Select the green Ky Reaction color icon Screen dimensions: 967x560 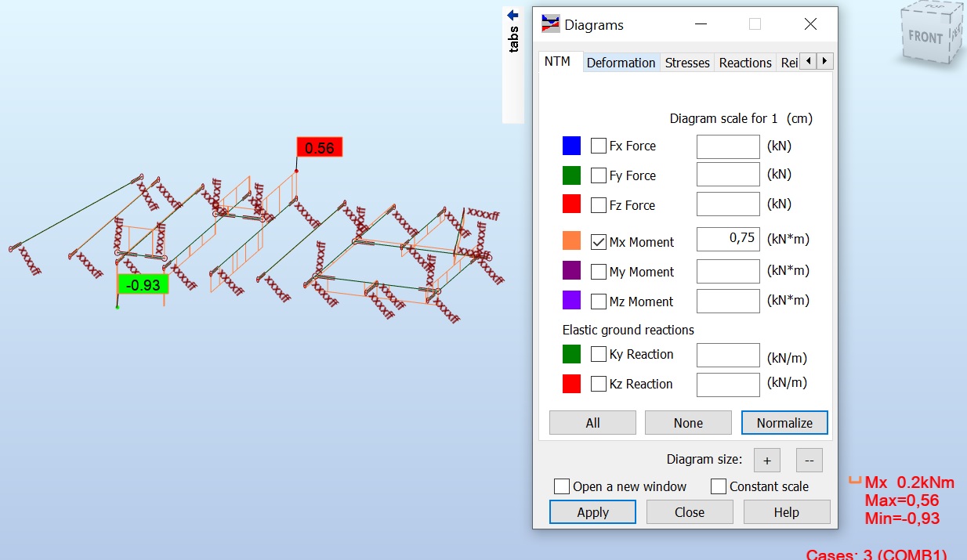pos(571,355)
